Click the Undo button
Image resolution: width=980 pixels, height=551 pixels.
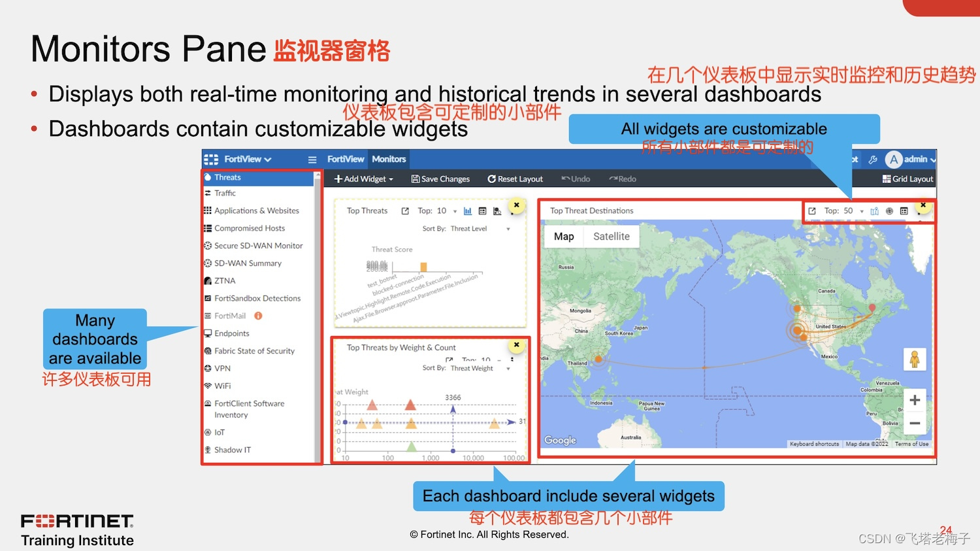[576, 179]
